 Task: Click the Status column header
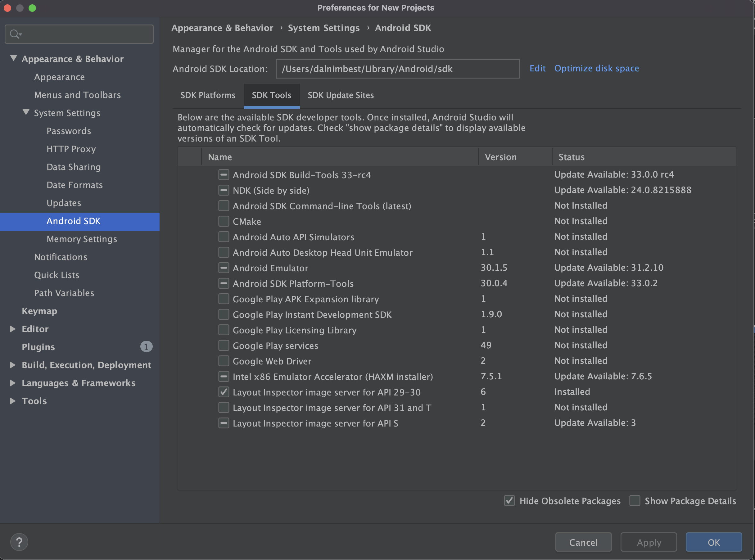(644, 157)
